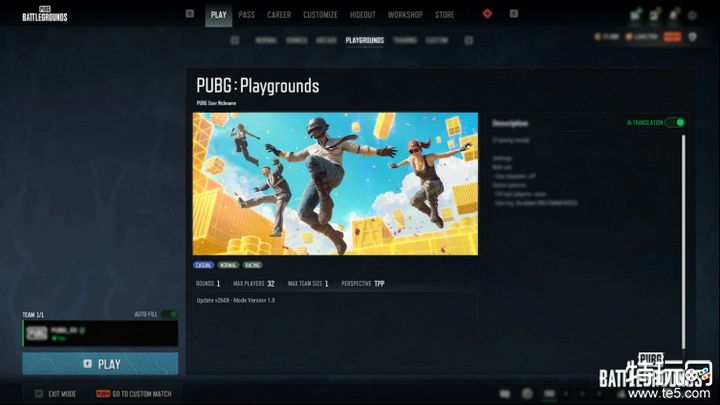Click the 'ROUNDS 1' value
This screenshot has width=720, height=405.
(208, 284)
